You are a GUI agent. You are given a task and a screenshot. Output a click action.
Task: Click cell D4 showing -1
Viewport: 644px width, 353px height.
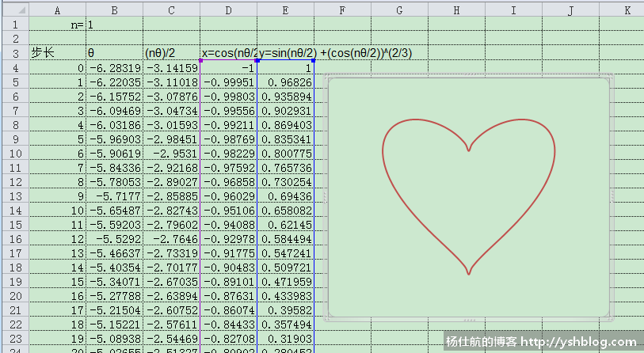(x=229, y=67)
